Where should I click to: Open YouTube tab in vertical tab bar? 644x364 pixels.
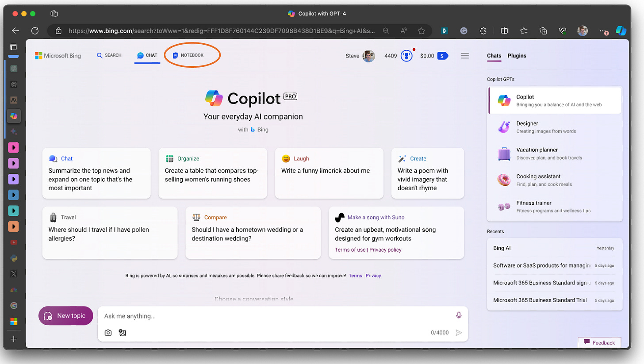pyautogui.click(x=14, y=242)
